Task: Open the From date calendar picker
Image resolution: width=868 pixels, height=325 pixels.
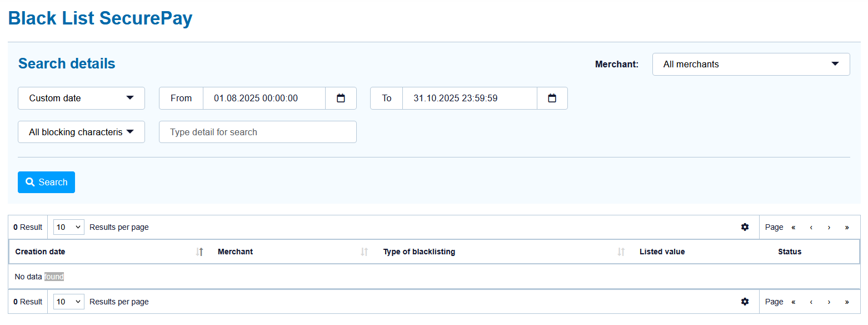Action: pos(341,99)
